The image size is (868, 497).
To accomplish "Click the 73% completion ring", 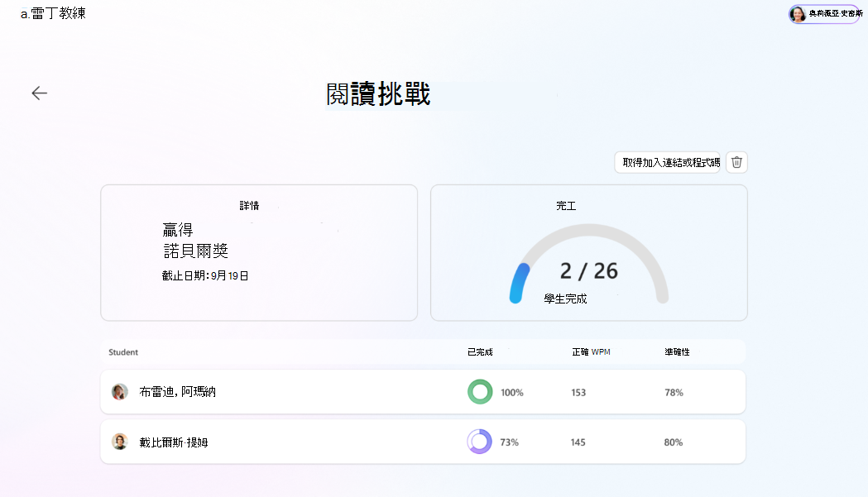I will coord(479,442).
